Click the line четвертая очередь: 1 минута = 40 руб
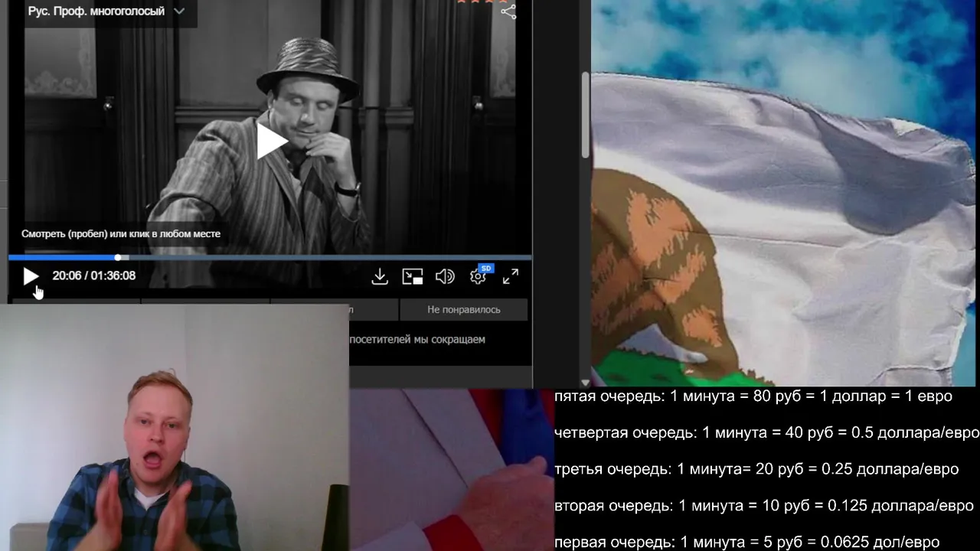This screenshot has height=551, width=980. pos(766,433)
